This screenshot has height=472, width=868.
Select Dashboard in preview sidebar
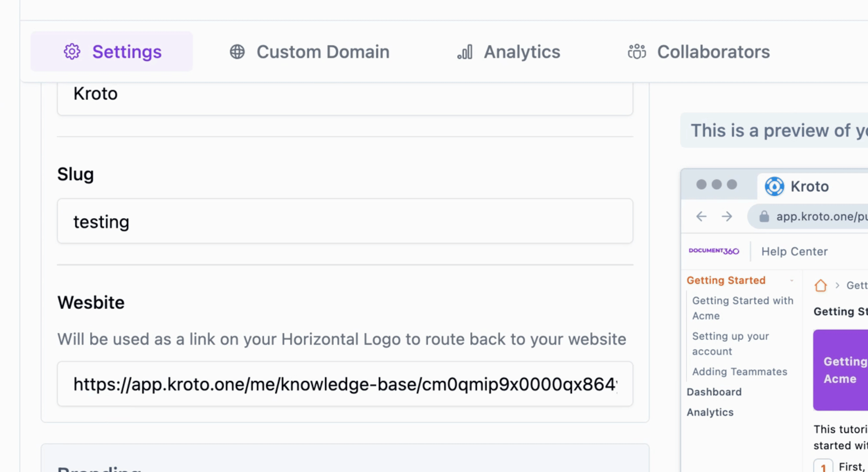tap(714, 392)
